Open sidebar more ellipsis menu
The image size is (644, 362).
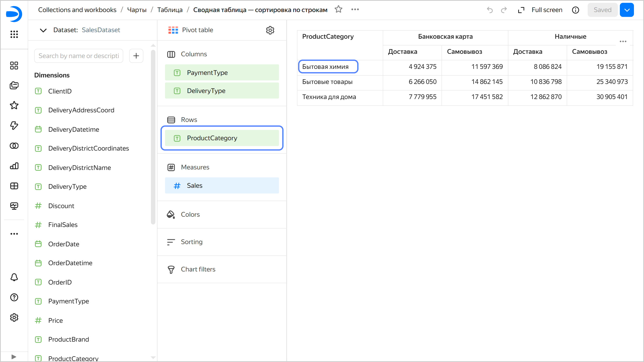14,234
